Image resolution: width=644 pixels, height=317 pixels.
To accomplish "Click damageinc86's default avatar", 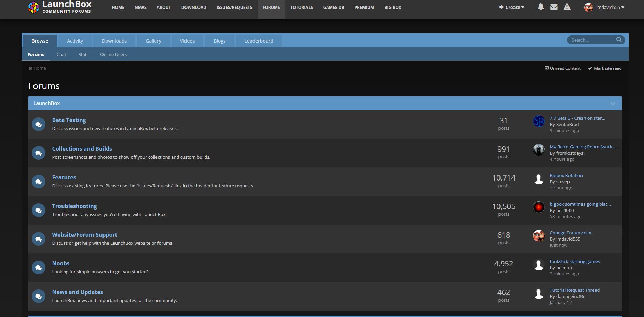I will pos(538,293).
